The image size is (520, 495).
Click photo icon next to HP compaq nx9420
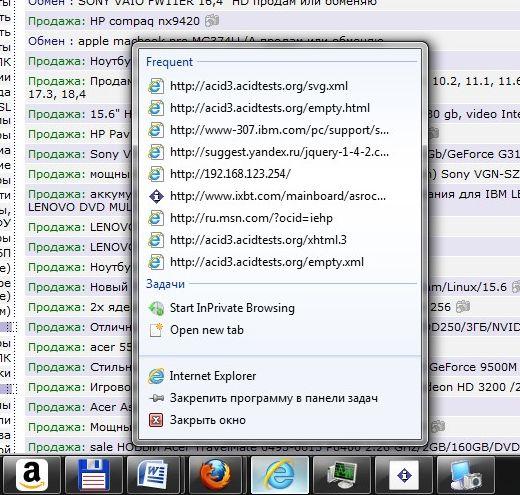[x=212, y=21]
